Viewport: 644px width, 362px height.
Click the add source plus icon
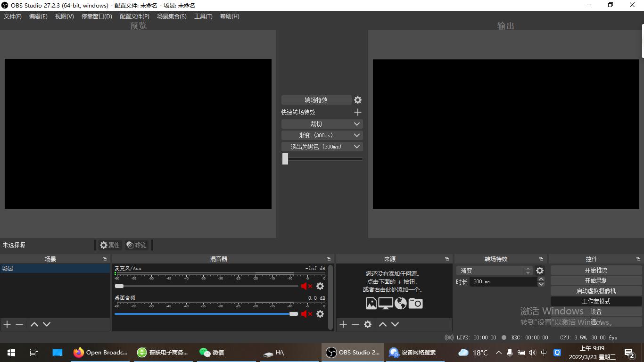coord(343,324)
